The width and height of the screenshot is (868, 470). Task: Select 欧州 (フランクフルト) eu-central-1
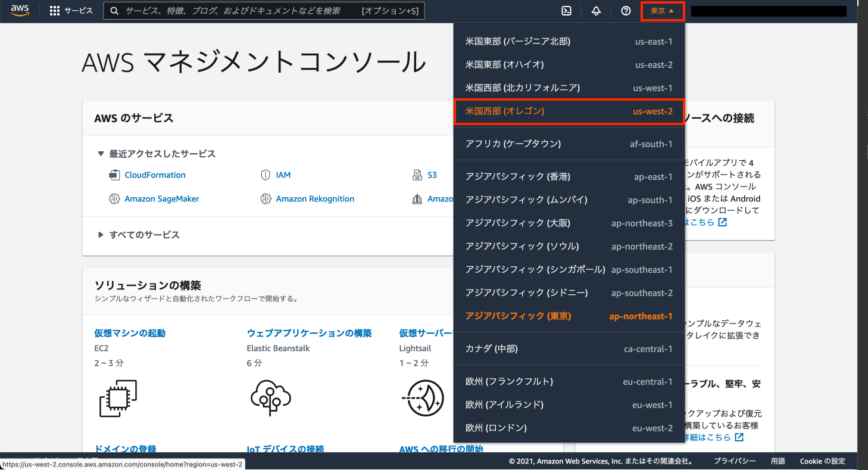tap(569, 381)
